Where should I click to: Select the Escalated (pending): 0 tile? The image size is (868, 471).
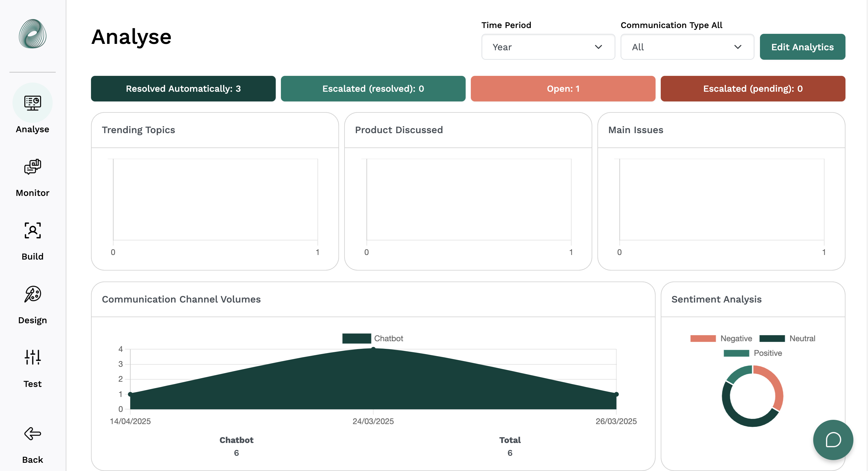point(753,89)
